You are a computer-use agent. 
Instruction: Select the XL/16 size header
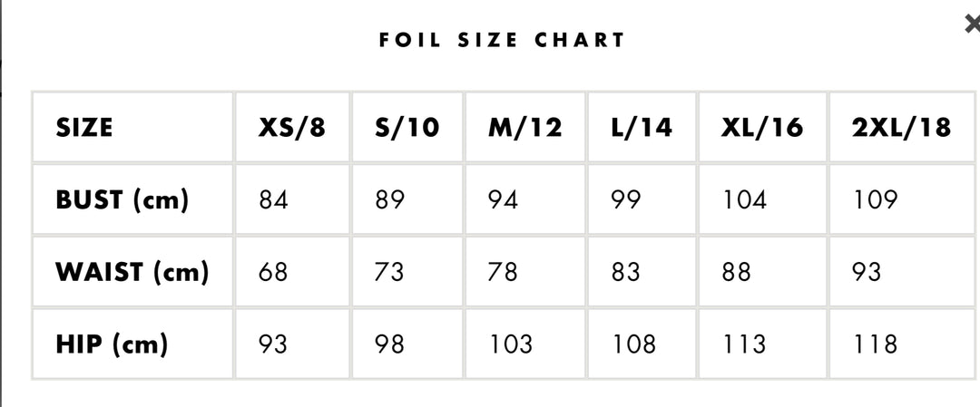pos(761,127)
